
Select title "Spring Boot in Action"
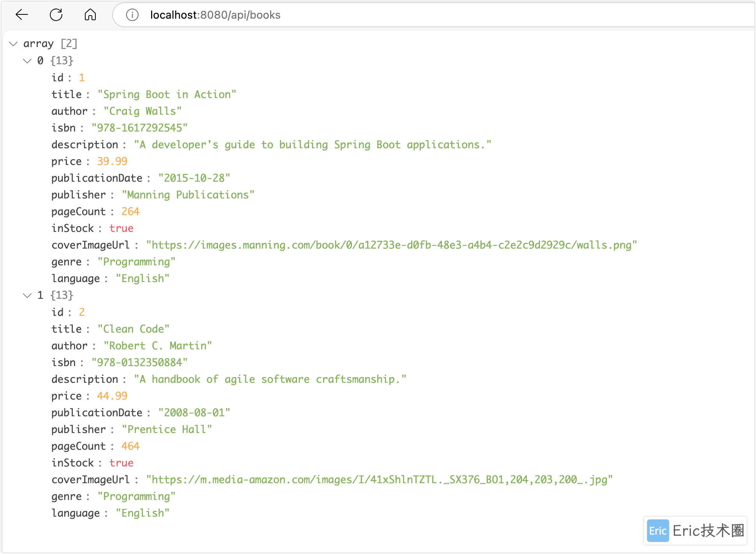[x=167, y=95]
